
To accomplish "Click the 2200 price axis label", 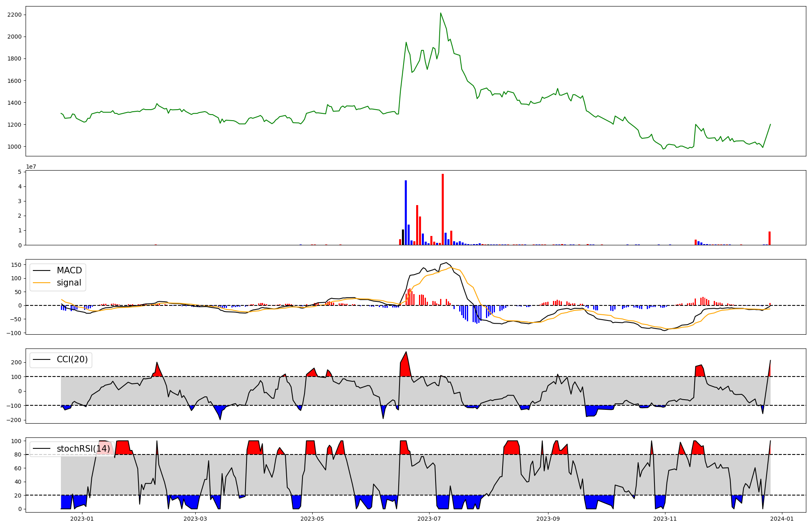I will pos(14,15).
